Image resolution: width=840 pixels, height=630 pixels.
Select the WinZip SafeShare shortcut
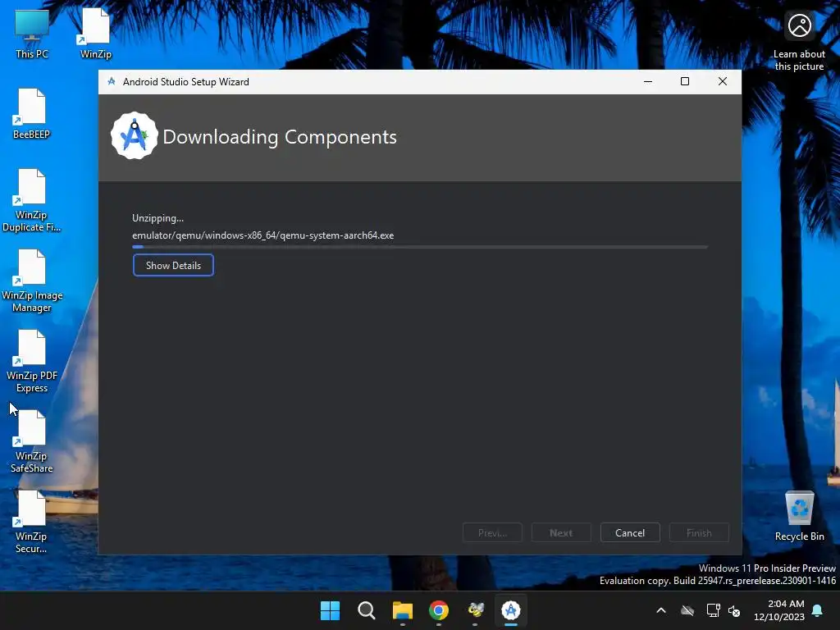[32, 441]
